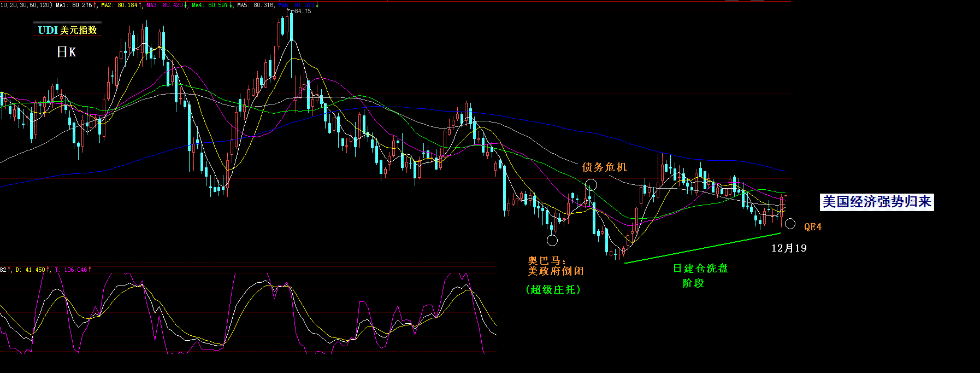Click the 美国经济强势归来 label box

tap(877, 202)
